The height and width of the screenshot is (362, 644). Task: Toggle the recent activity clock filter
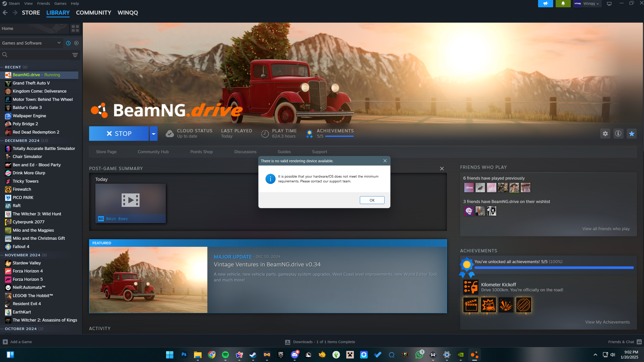click(x=68, y=43)
